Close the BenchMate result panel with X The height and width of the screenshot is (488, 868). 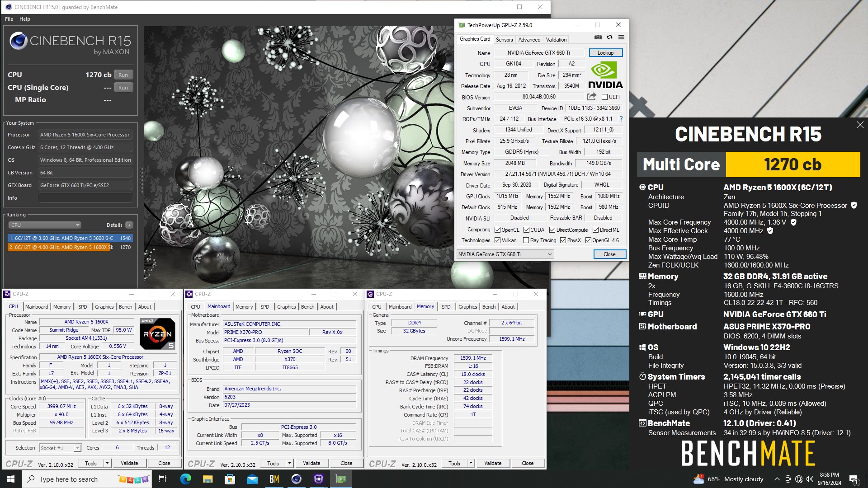click(x=860, y=125)
